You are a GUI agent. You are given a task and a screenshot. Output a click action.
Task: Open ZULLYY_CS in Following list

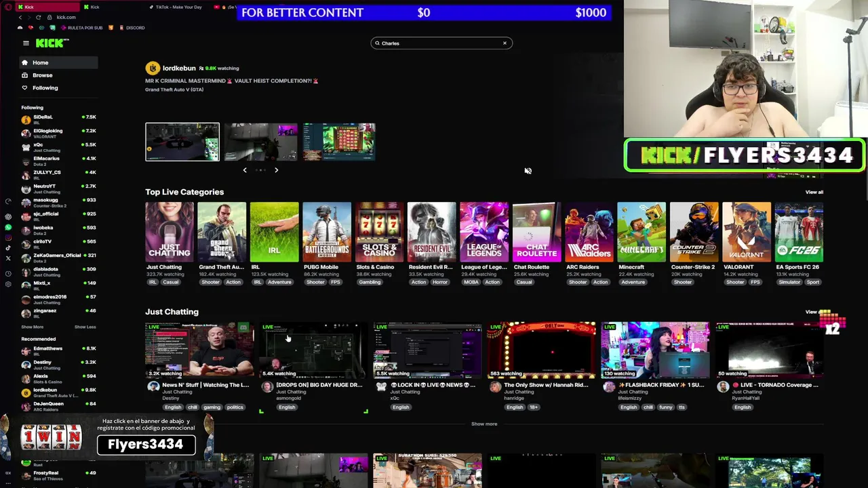(x=59, y=174)
